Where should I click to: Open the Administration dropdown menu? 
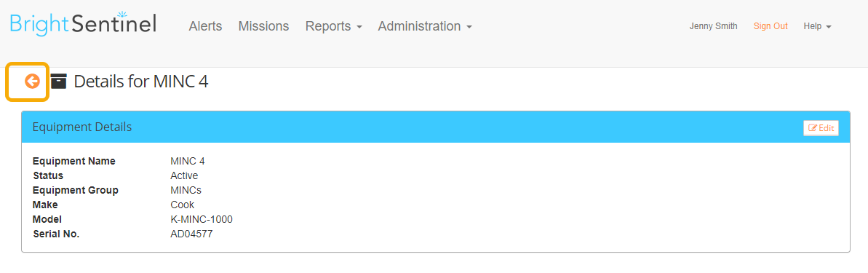point(425,26)
